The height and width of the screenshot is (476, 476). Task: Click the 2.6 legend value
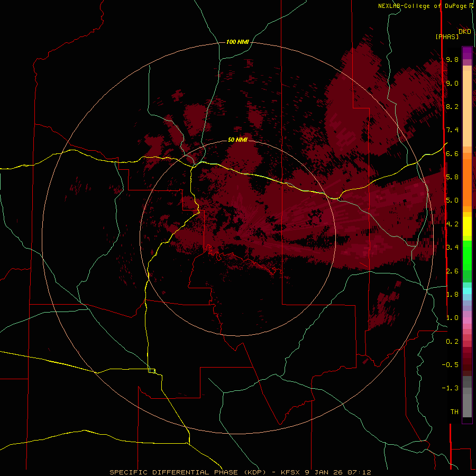coord(452,271)
